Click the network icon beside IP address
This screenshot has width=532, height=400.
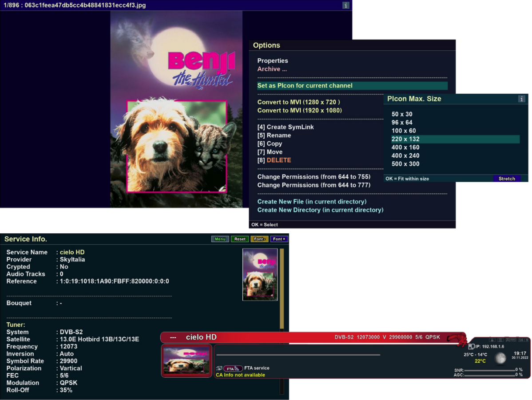[x=471, y=346]
